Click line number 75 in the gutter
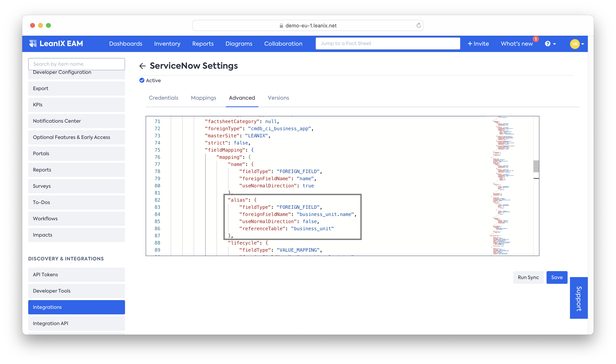 point(157,150)
